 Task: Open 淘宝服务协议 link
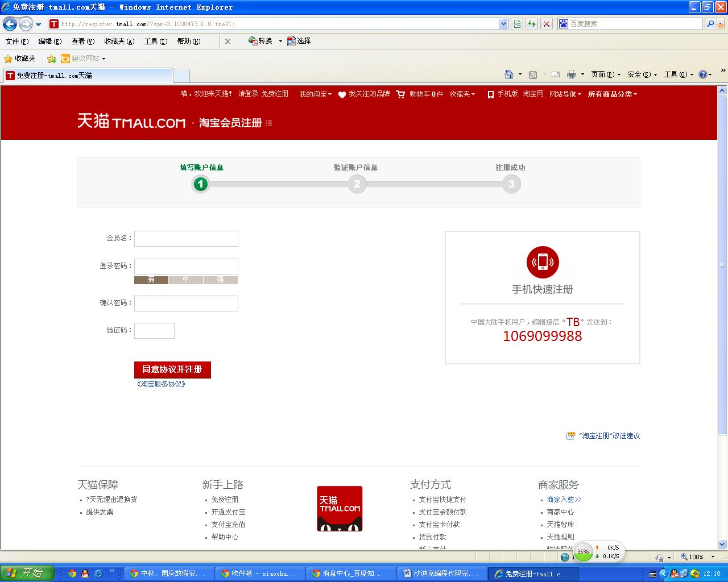pos(161,384)
